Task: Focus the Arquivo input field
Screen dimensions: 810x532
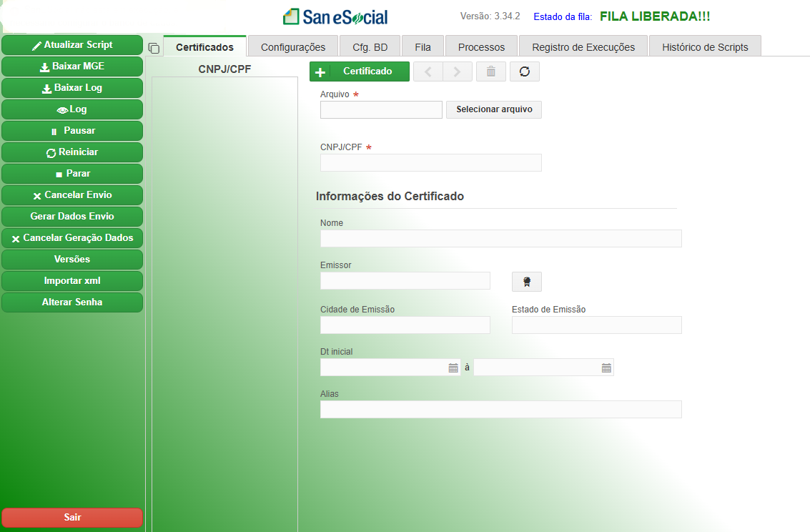Action: [381, 109]
